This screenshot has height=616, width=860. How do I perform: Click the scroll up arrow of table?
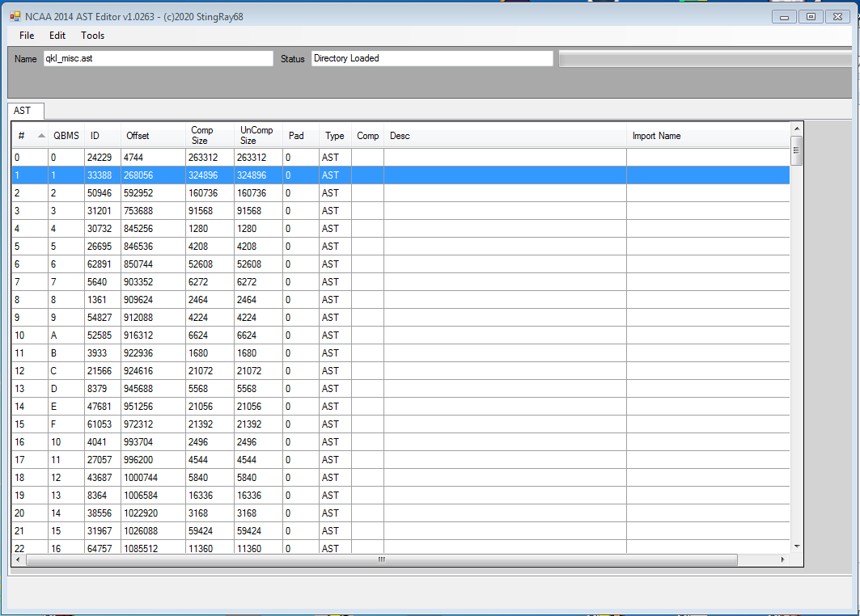coord(797,128)
